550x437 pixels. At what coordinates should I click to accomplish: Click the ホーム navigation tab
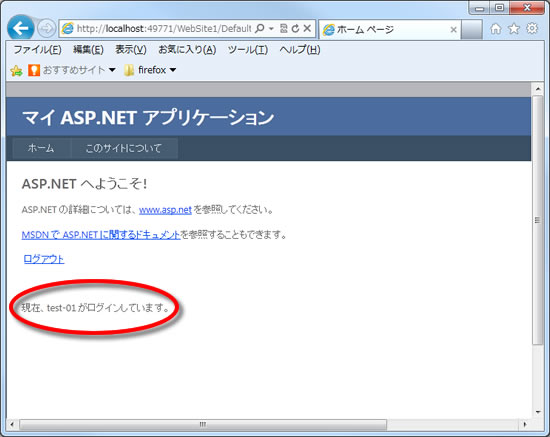coord(41,148)
